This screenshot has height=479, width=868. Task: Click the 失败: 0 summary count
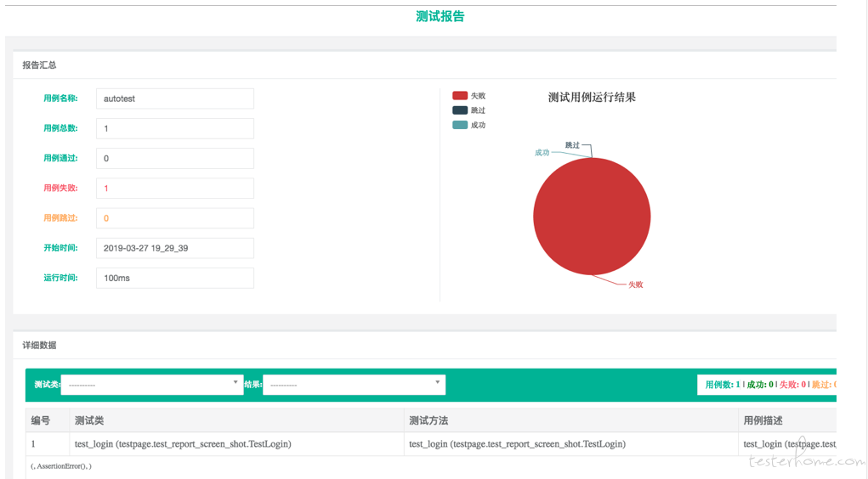(792, 385)
